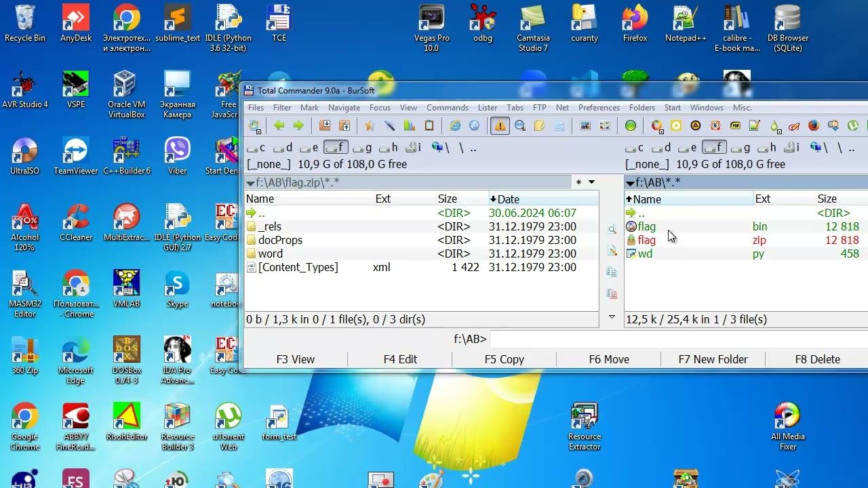This screenshot has height=488, width=868.
Task: Click the Unpack files toolbar icon
Action: pyautogui.click(x=344, y=125)
